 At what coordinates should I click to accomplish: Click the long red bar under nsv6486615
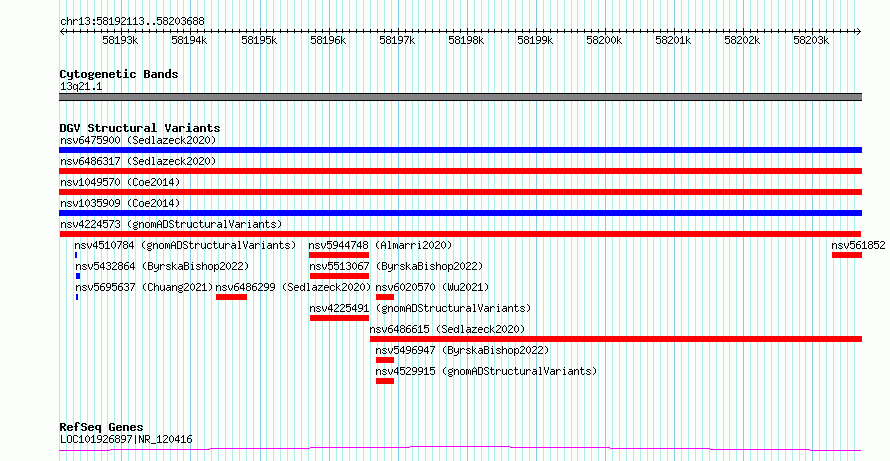tap(616, 339)
